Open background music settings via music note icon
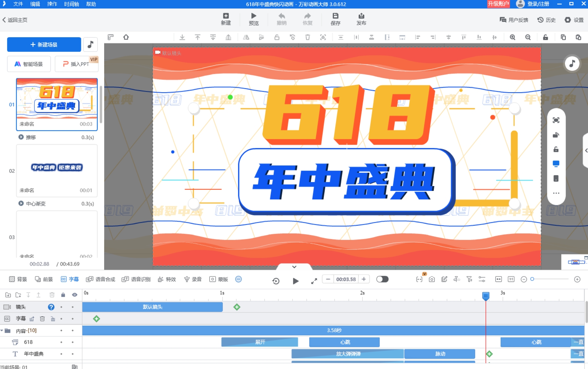Image resolution: width=588 pixels, height=369 pixels. tap(90, 44)
